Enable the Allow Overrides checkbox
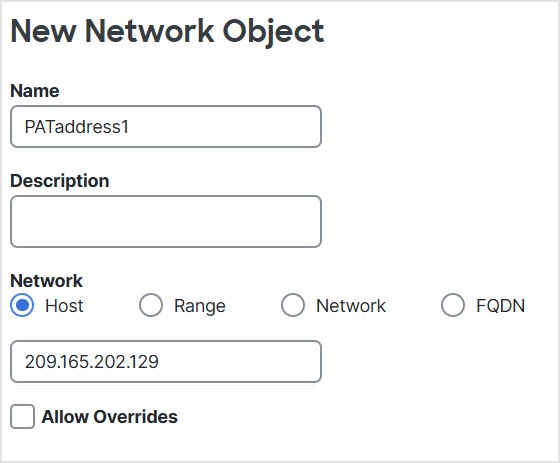560x463 pixels. (22, 417)
